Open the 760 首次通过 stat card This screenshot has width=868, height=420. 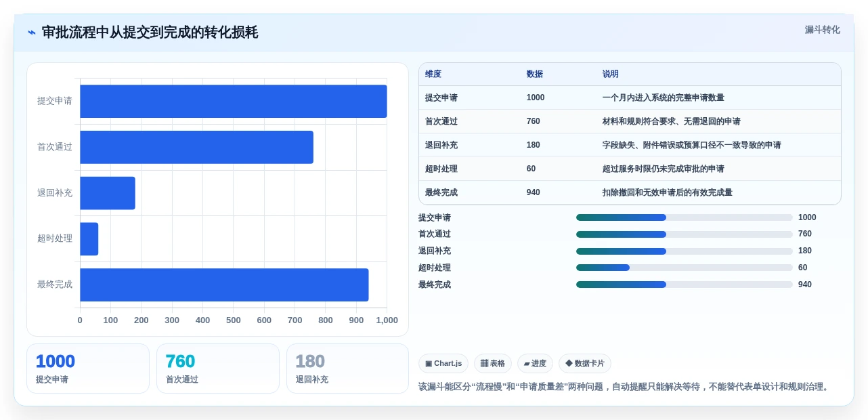pos(218,369)
